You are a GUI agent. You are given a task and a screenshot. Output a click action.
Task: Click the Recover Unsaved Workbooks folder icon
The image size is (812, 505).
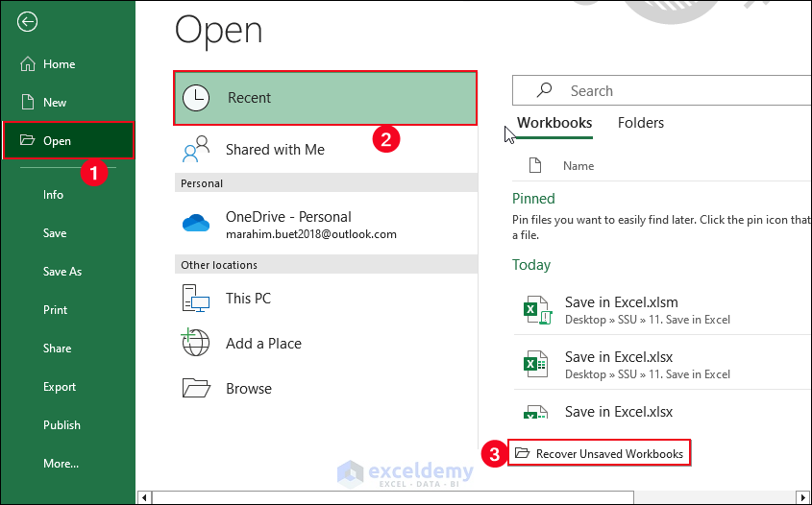tap(523, 453)
